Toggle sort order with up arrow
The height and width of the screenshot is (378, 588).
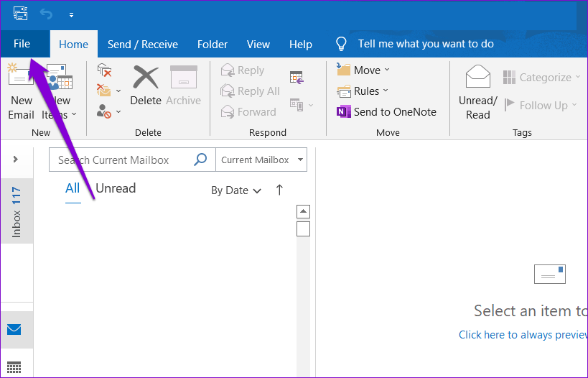point(279,190)
